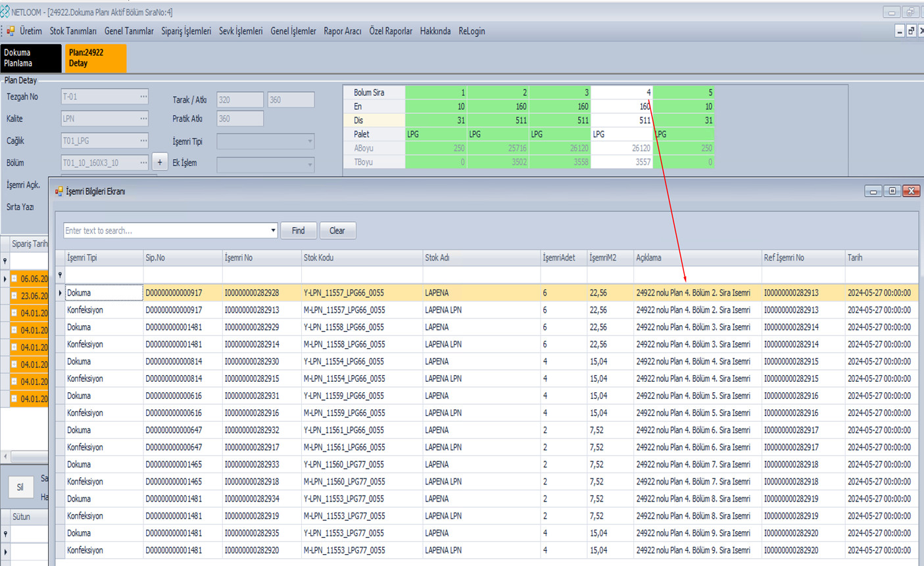This screenshot has height=566, width=924.
Task: Click Bolum Sira column 4 cell
Action: [x=621, y=93]
